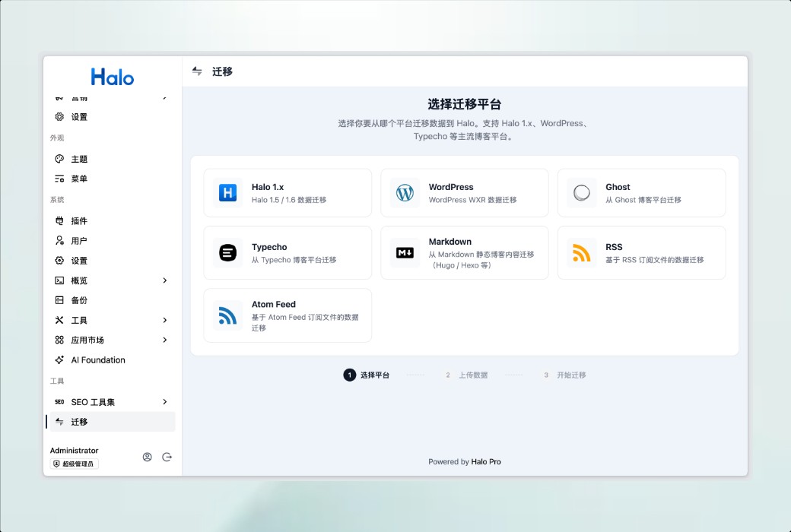Click the 工具 wrench icon

click(x=59, y=320)
